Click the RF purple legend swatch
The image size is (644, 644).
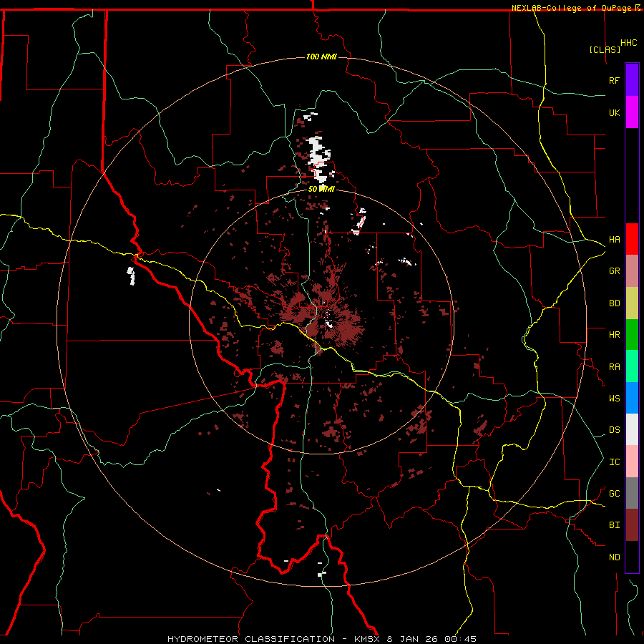[632, 80]
